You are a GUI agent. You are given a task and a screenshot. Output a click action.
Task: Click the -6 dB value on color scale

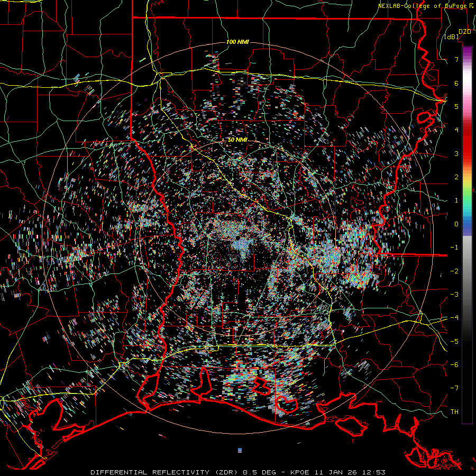click(454, 365)
